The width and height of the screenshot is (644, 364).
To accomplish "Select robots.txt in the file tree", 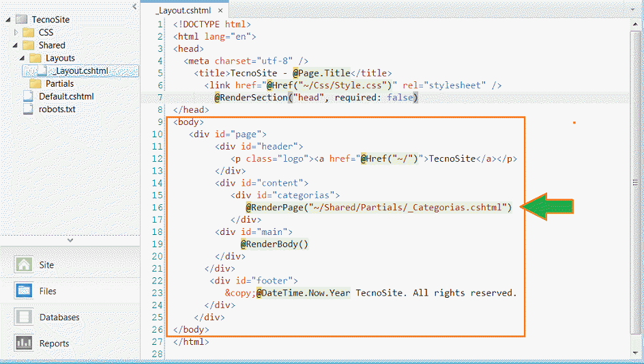I will [57, 109].
